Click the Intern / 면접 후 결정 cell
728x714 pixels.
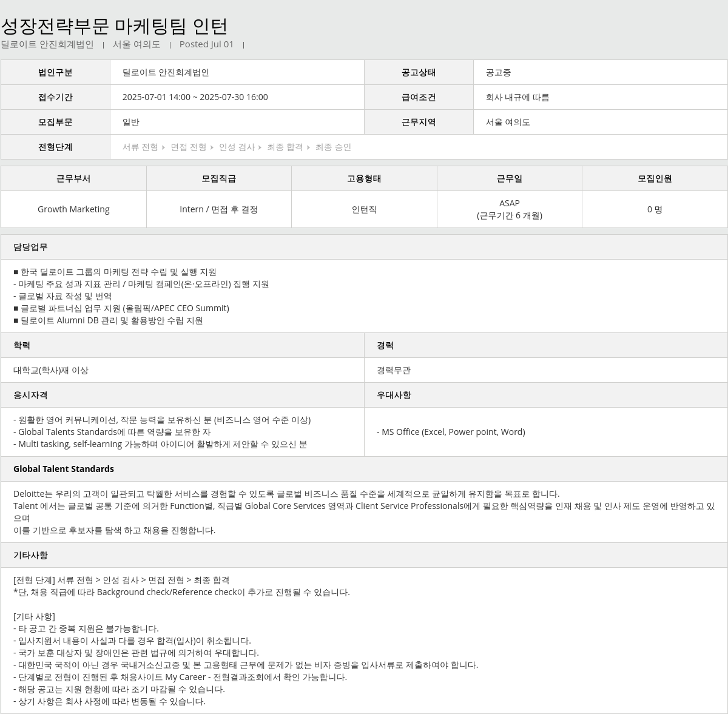tap(219, 209)
